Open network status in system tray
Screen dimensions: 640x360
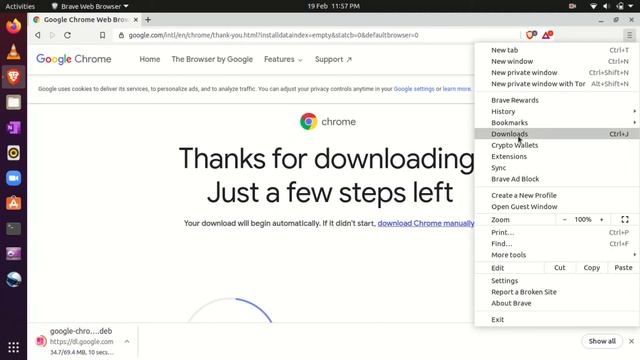pyautogui.click(x=593, y=6)
